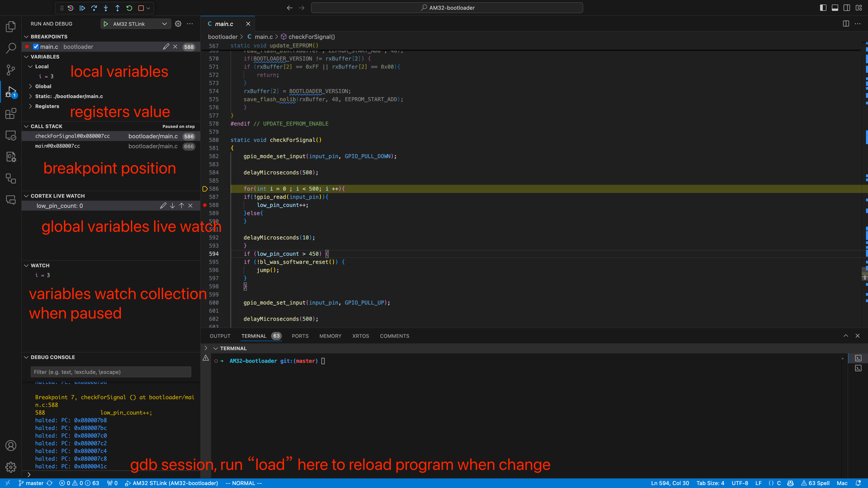This screenshot has height=488, width=868.
Task: Click the line 588 breakpoint dot in gutter
Action: point(205,205)
